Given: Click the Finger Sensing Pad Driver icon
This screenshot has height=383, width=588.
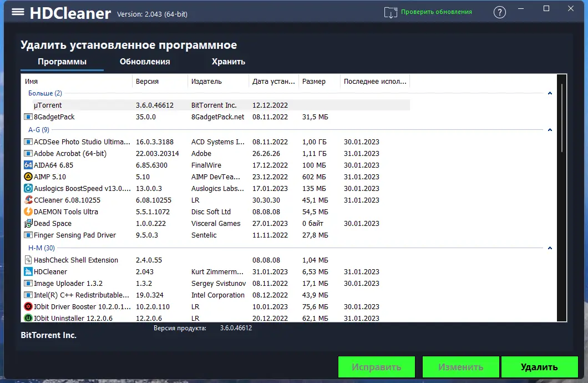Looking at the screenshot, I should point(28,235).
